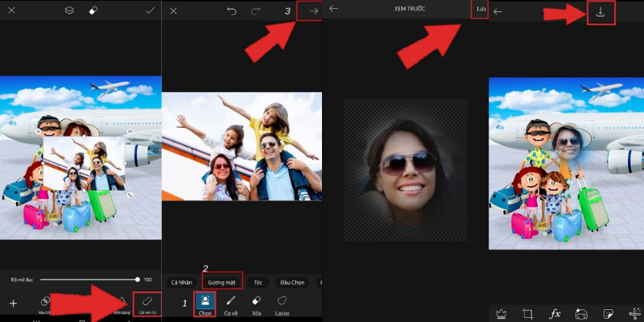
Task: Download the finished image
Action: pos(601,13)
